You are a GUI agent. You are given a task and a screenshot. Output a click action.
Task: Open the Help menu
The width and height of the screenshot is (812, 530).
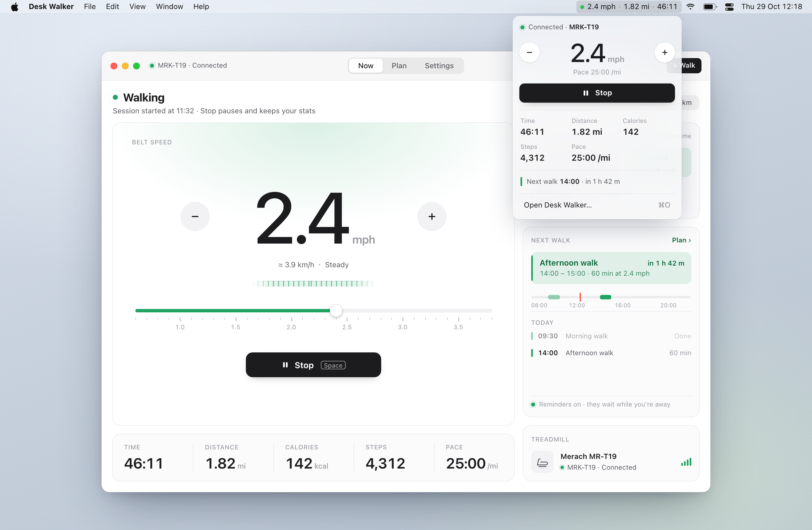click(x=201, y=6)
